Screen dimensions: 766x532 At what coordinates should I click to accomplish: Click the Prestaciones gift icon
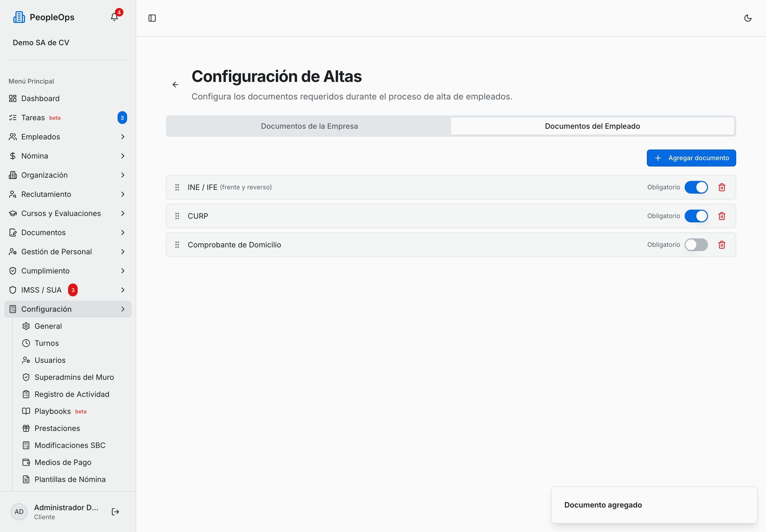[x=26, y=428]
